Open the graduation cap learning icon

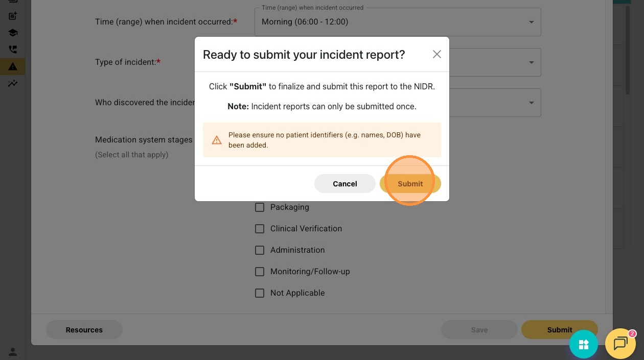coord(13,33)
